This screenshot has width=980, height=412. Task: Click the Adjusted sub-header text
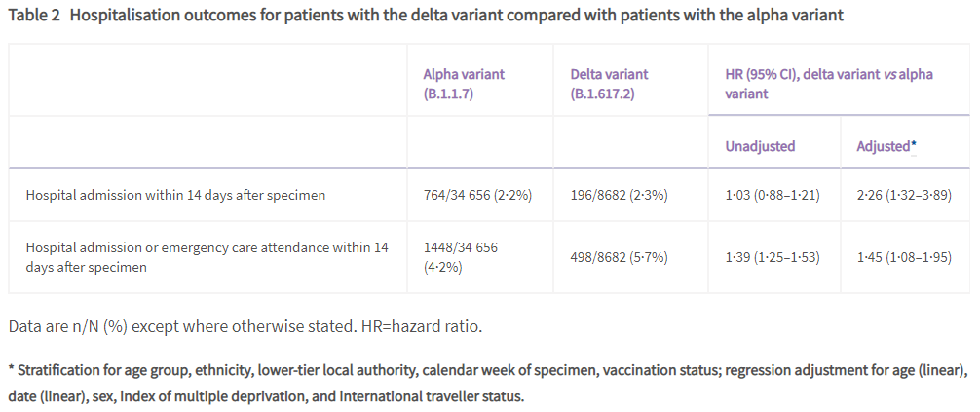[883, 146]
